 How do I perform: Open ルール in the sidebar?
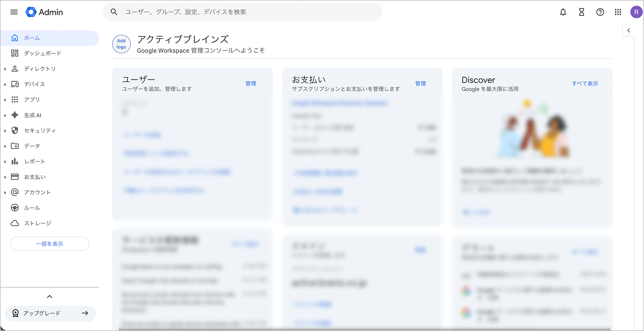point(32,208)
